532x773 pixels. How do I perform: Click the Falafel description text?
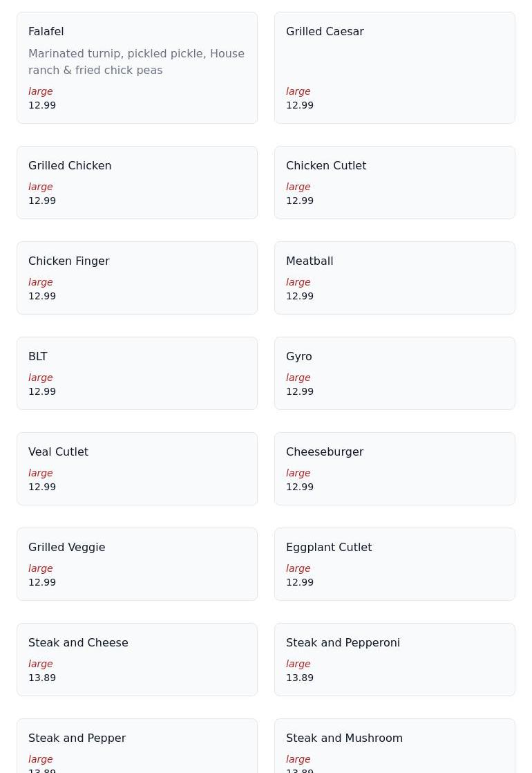136,62
